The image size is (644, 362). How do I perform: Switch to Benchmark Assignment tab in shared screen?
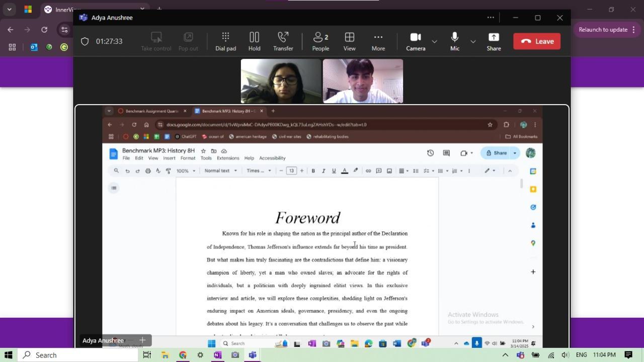point(152,111)
